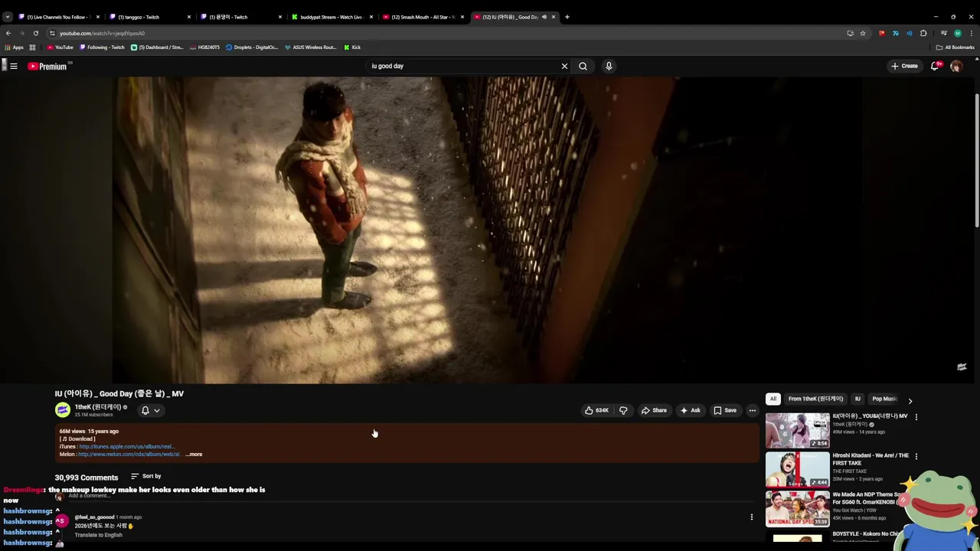Open IU YOU&I MV thumbnail

tap(797, 430)
